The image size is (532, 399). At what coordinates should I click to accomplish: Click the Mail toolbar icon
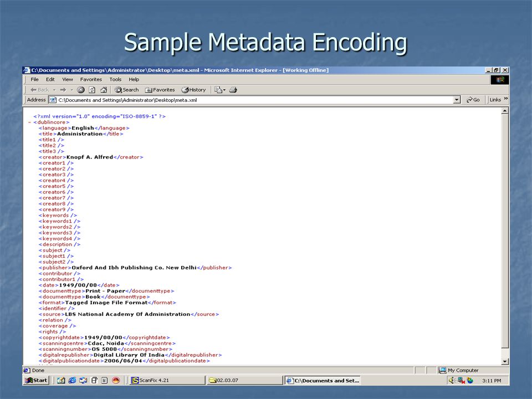click(218, 90)
